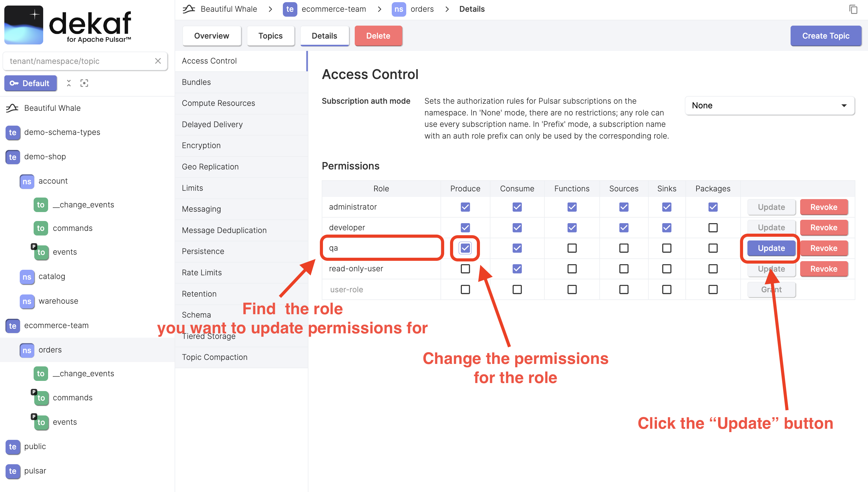Select demo-shop tenant icon
Viewport: 868px width, 492px height.
12,157
